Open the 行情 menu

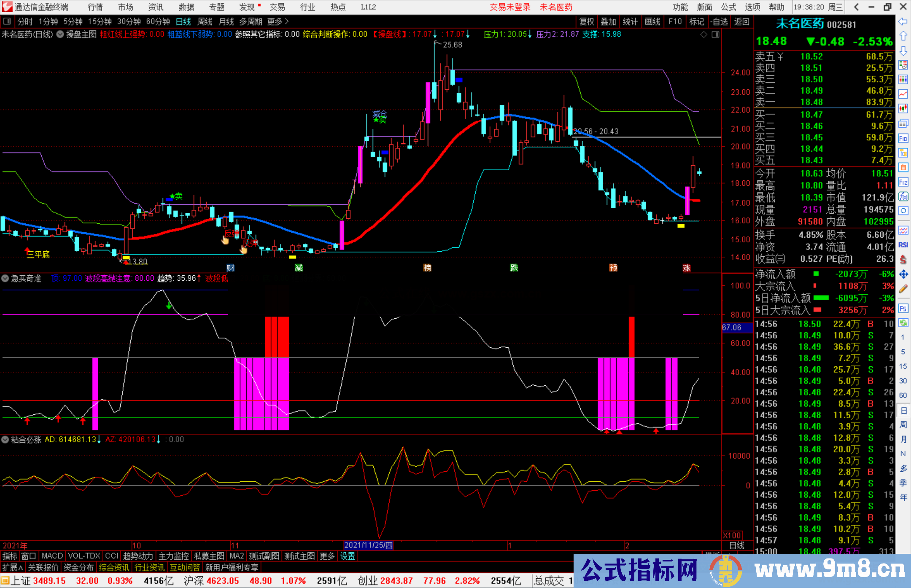tap(95, 7)
